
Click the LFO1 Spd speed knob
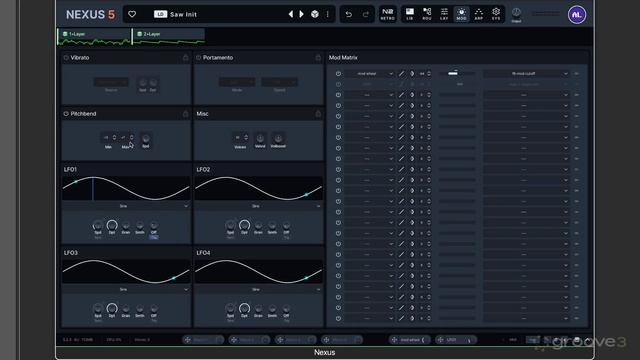click(98, 225)
